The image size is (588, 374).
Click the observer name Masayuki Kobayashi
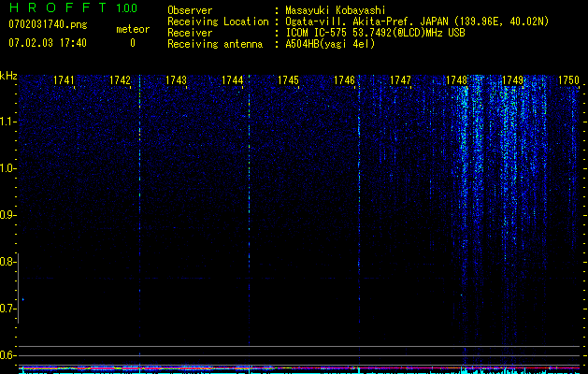click(336, 10)
